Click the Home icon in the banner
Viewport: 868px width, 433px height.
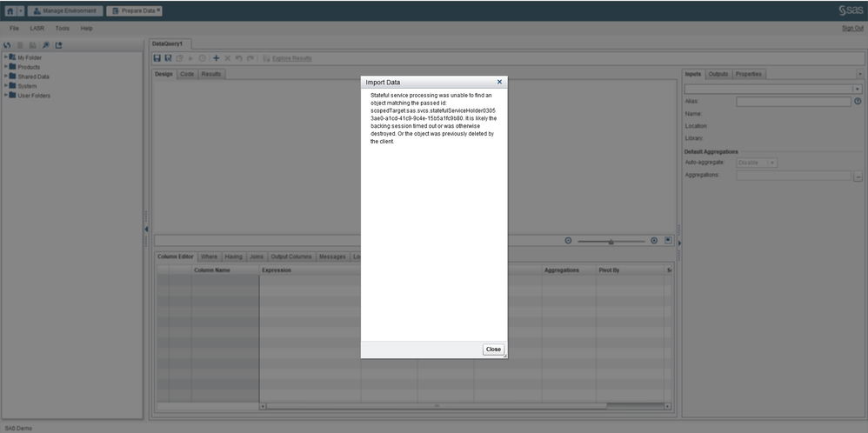(x=10, y=10)
